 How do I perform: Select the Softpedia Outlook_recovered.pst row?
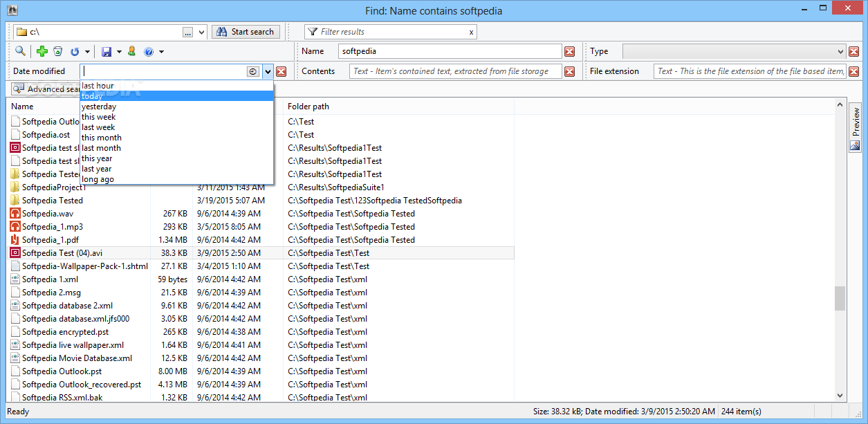tap(261, 385)
